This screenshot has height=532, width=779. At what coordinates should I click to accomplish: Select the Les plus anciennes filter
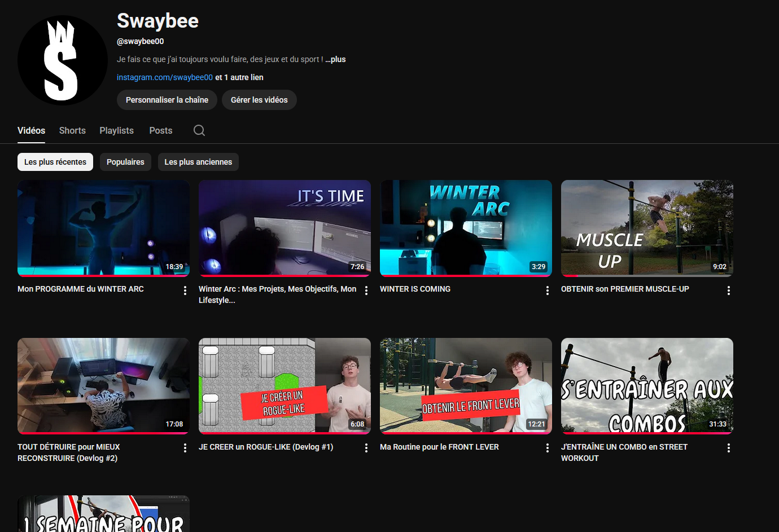click(x=198, y=162)
